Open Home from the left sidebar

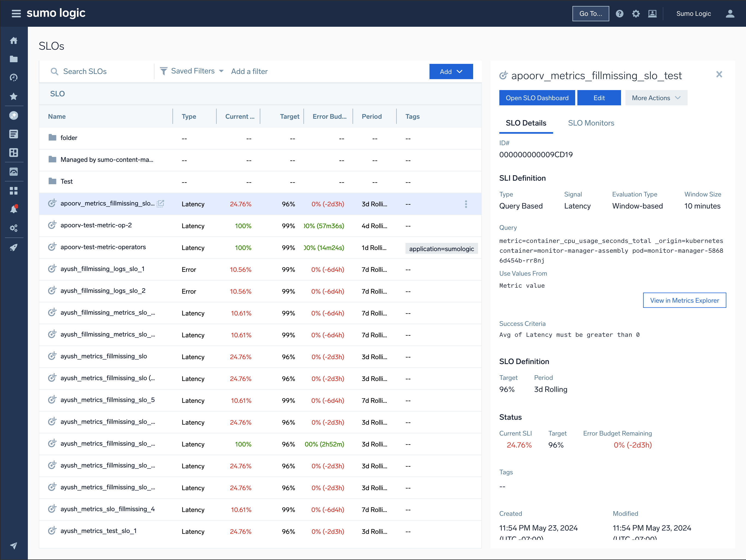point(14,40)
